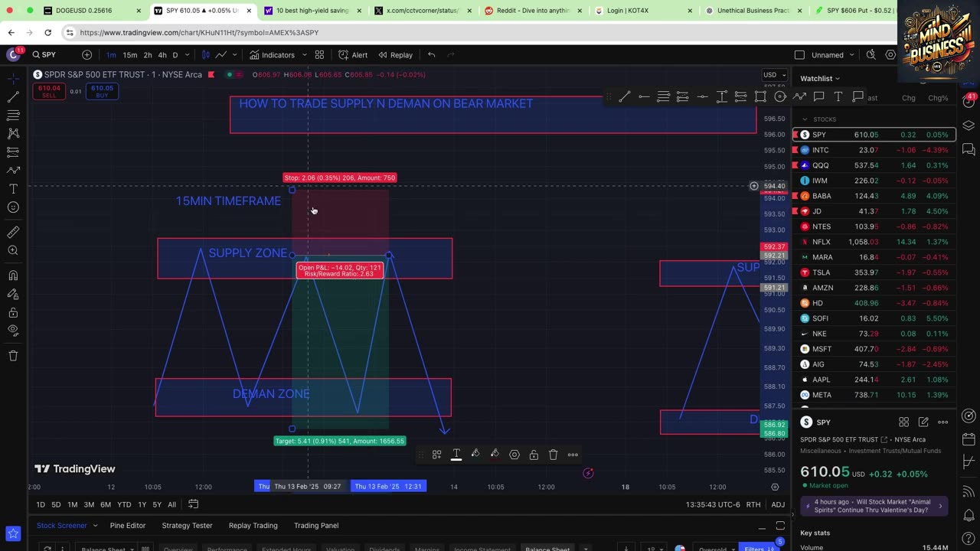
Task: Select the ruler measure tool
Action: click(13, 232)
